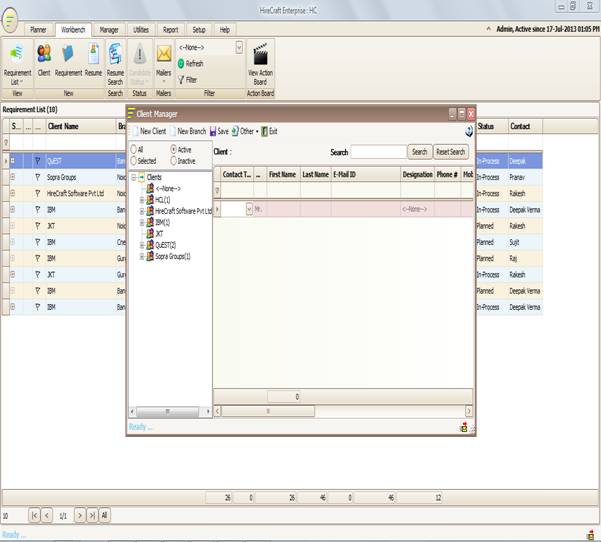Click the contacts grid horizontal scrollbar

point(268,411)
